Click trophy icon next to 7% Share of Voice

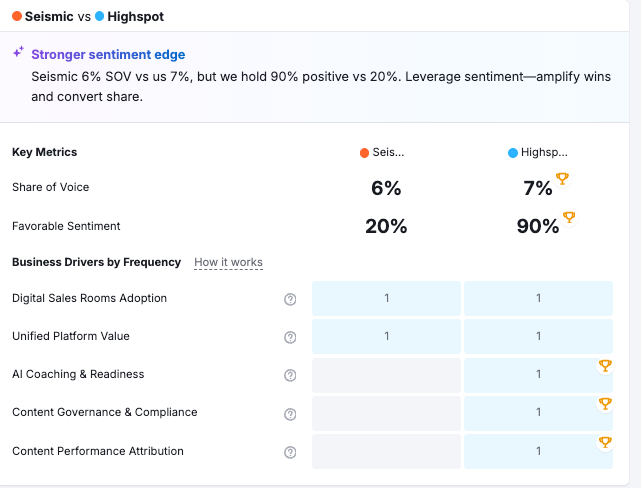click(x=562, y=179)
